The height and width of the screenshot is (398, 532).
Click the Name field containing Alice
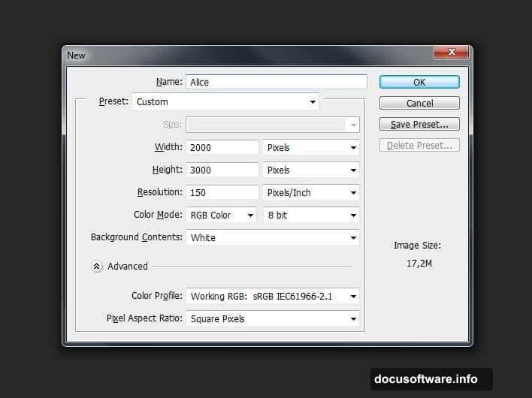(276, 82)
